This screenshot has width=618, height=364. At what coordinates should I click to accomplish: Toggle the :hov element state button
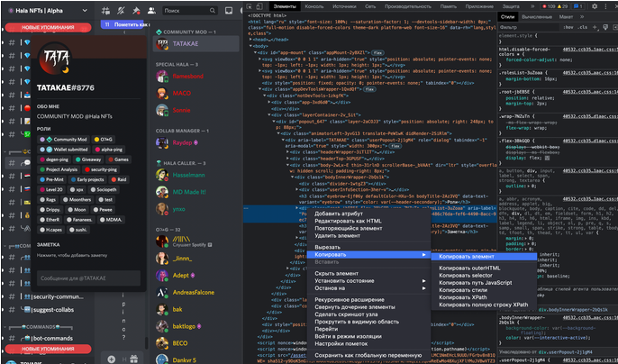[568, 27]
